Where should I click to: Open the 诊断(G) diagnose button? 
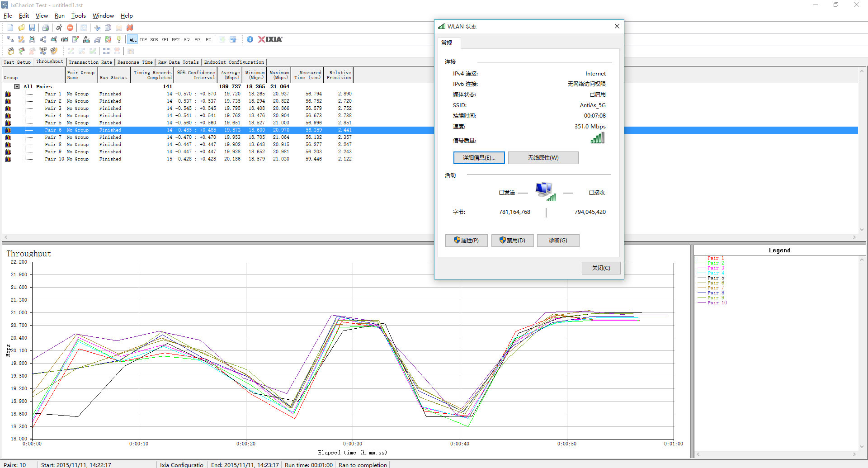(x=558, y=241)
